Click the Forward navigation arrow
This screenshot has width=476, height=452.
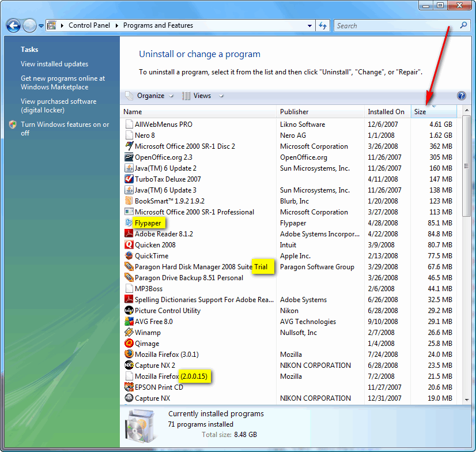29,25
